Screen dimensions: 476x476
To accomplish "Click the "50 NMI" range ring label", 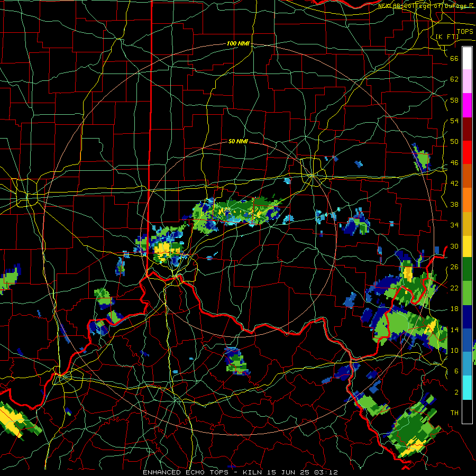I will pyautogui.click(x=238, y=141).
